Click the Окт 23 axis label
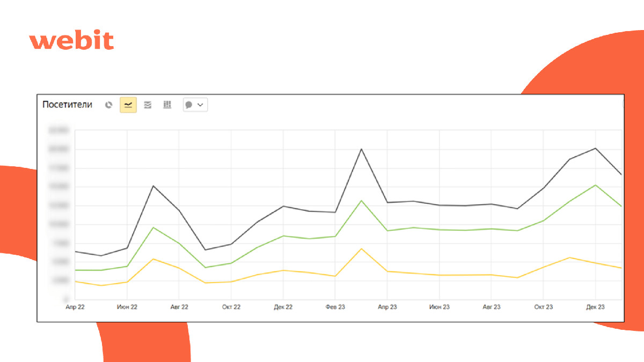Image resolution: width=644 pixels, height=362 pixels. 543,307
